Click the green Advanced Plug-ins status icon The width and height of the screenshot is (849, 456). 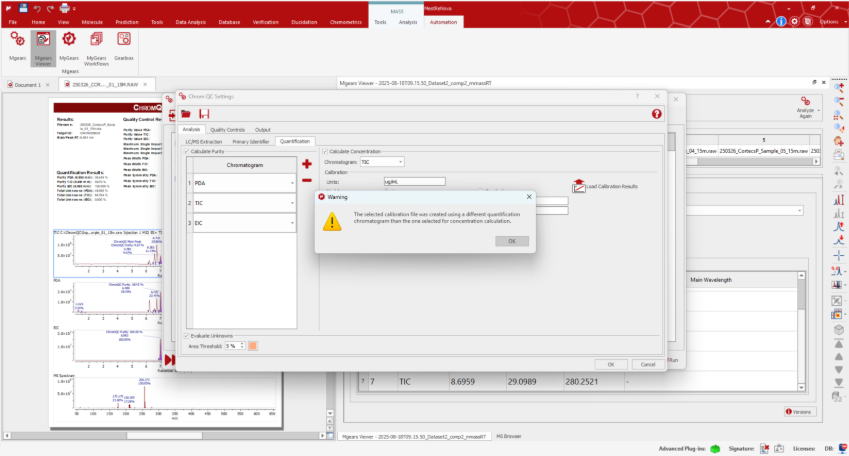(715, 448)
